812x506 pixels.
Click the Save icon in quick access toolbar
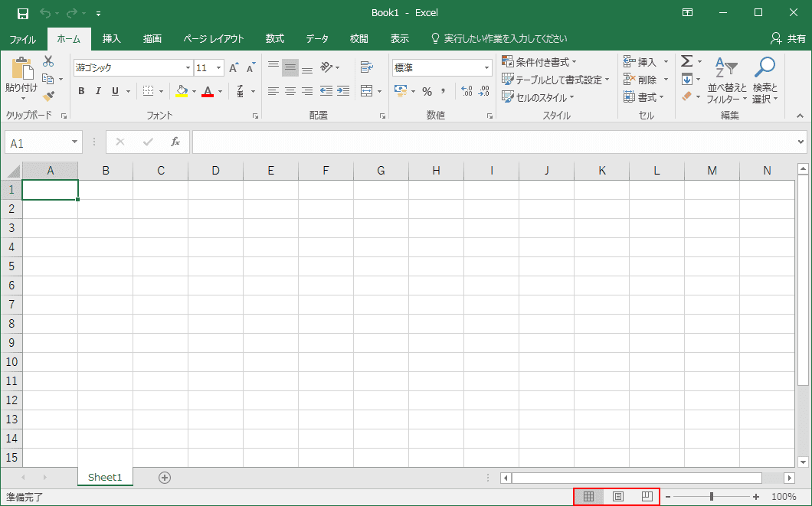[22, 13]
